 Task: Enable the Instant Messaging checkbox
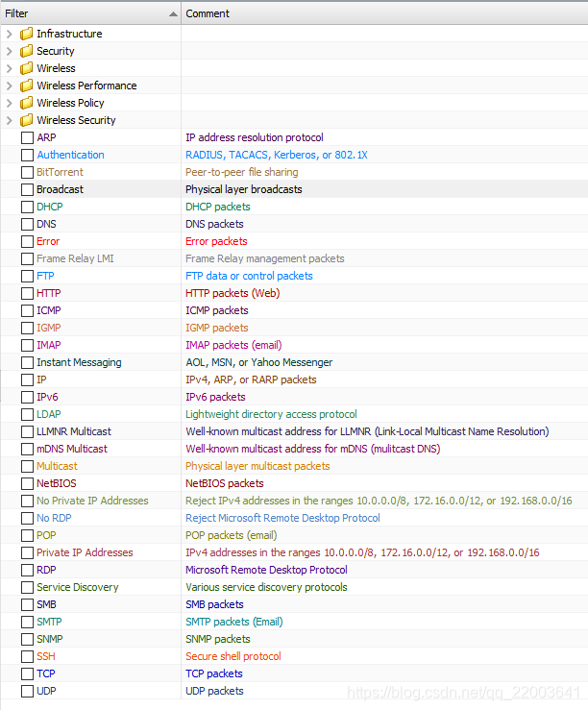point(27,362)
